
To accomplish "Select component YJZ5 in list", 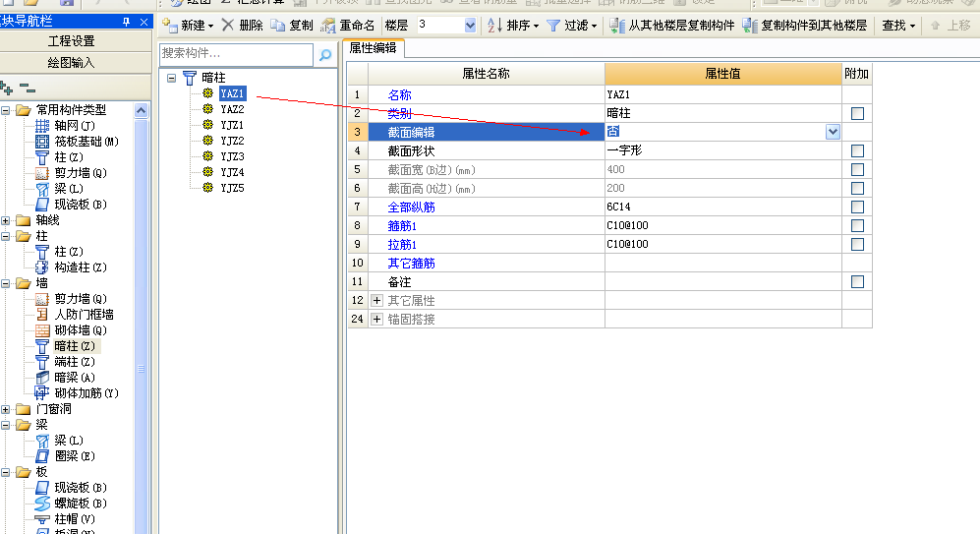I will pyautogui.click(x=232, y=188).
